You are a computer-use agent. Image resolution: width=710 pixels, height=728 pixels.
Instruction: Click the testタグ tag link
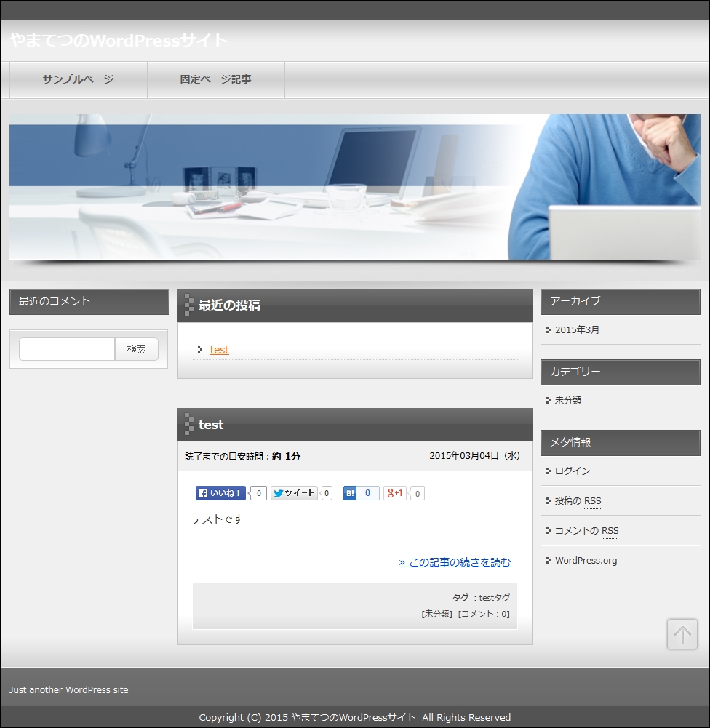495,598
